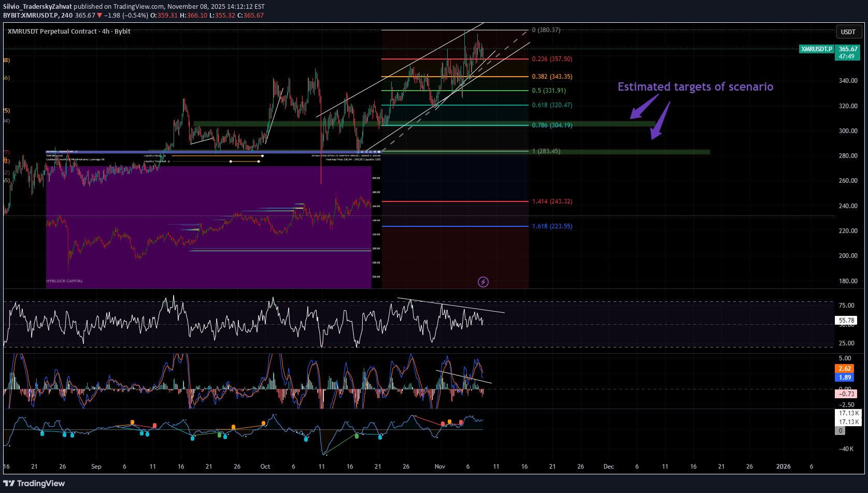
Task: Select the 1.618 (223.55) Fibonacci level label
Action: coord(552,226)
